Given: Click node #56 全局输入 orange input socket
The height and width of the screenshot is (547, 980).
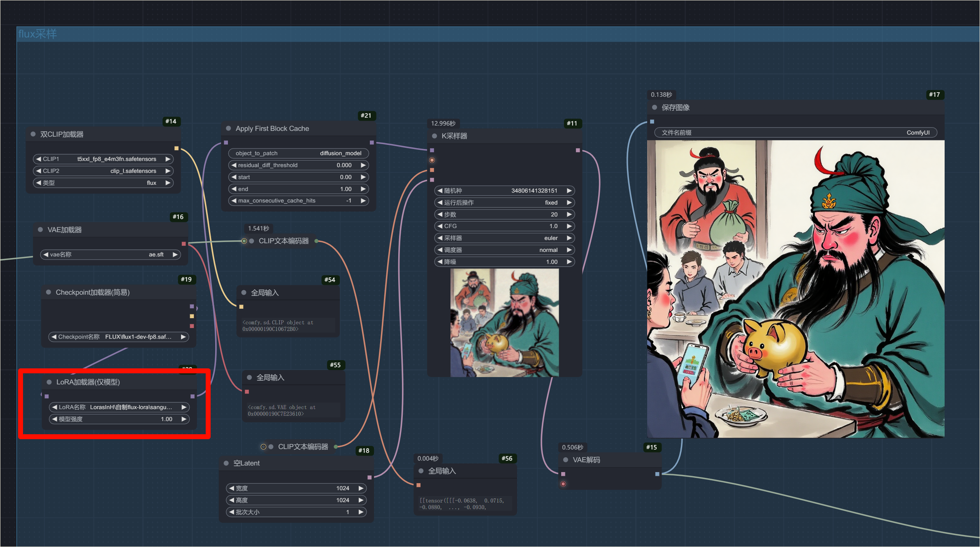Looking at the screenshot, I should pos(418,485).
